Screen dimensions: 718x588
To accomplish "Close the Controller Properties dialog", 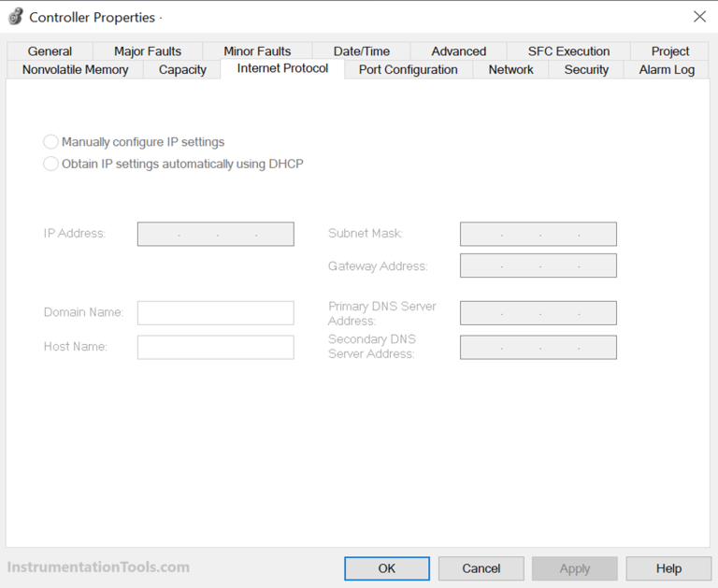I will 699,17.
